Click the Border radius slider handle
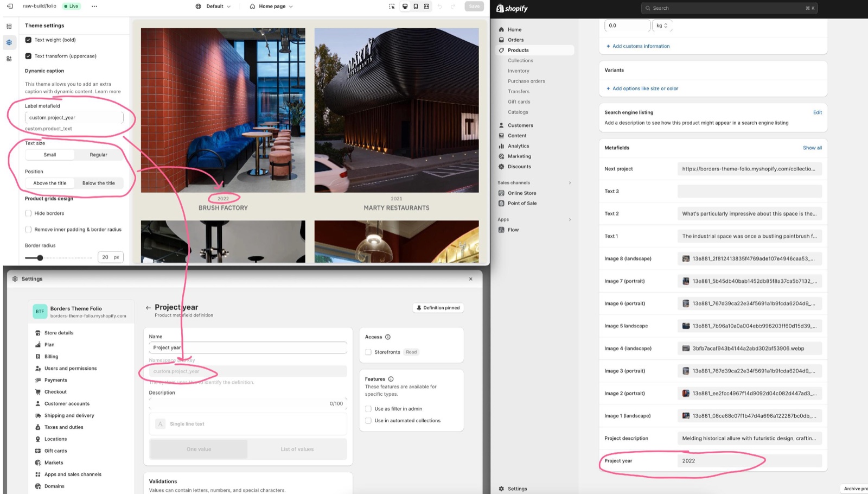Screen dimensions: 868x494 [40, 258]
